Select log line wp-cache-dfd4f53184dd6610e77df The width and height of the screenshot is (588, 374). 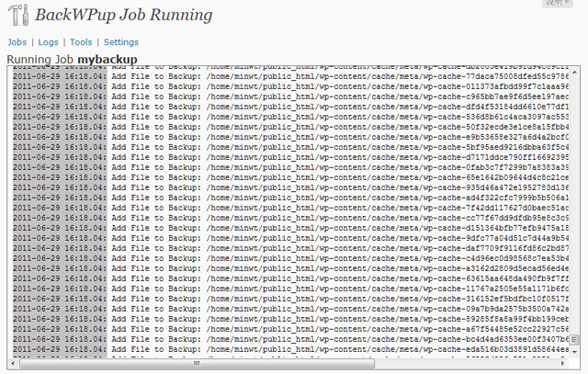(x=290, y=107)
